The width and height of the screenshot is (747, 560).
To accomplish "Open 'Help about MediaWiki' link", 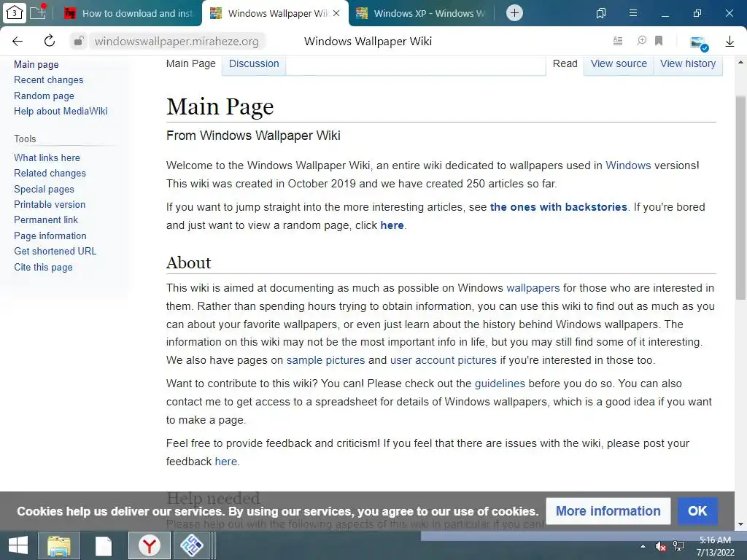I will pyautogui.click(x=61, y=111).
